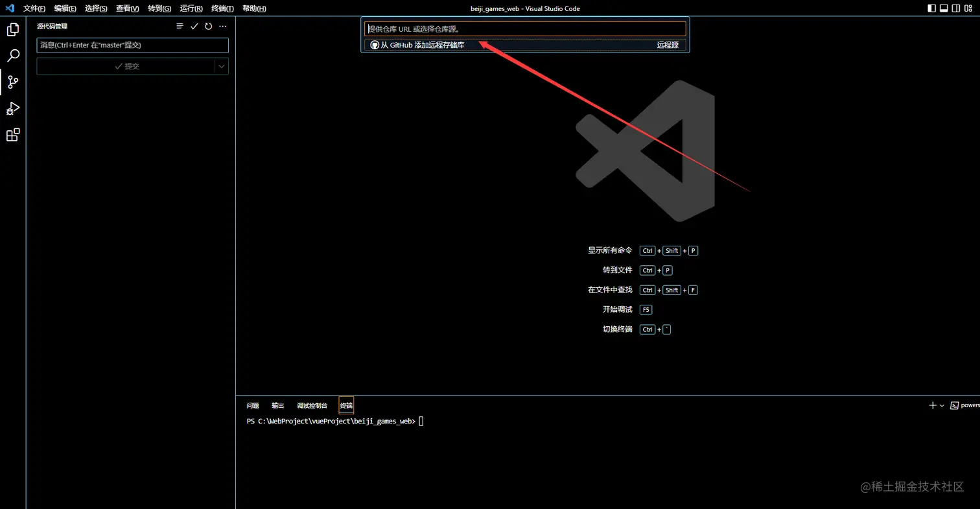980x509 pixels.
Task: Open the 终端(T) menu
Action: click(x=222, y=8)
